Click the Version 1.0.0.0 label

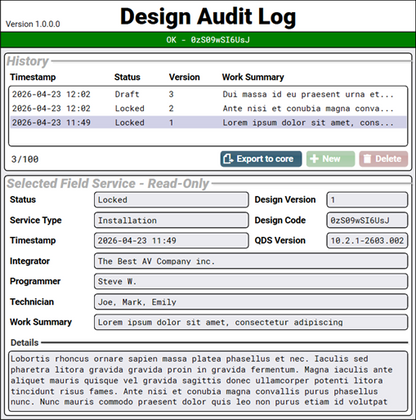[33, 24]
